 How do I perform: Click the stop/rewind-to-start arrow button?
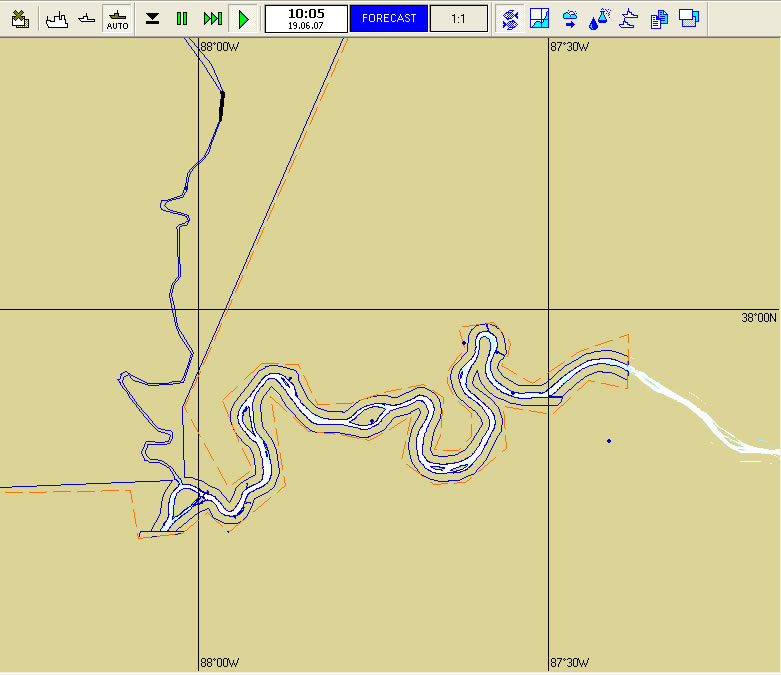click(152, 19)
